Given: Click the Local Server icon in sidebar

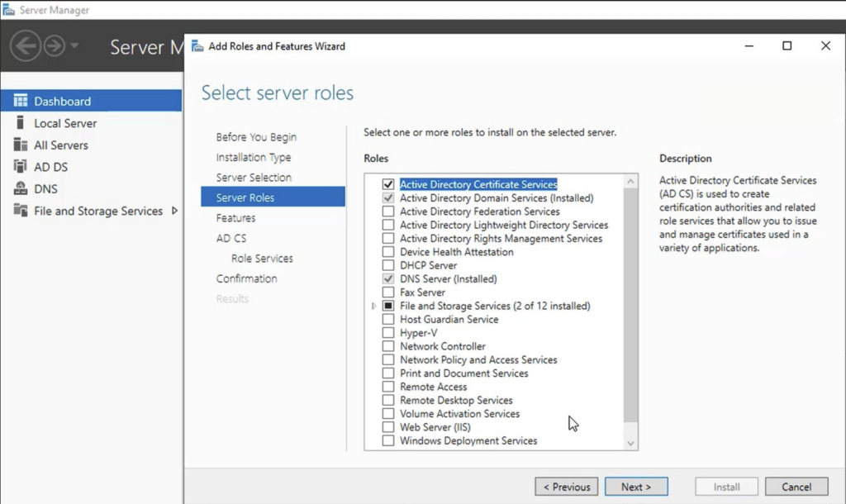Looking at the screenshot, I should pos(21,122).
